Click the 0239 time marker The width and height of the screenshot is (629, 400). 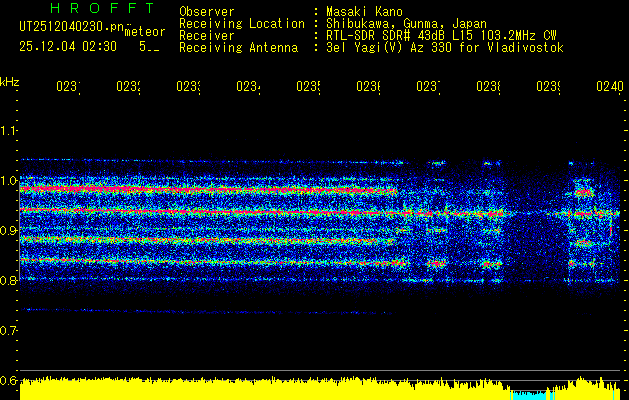pos(548,87)
